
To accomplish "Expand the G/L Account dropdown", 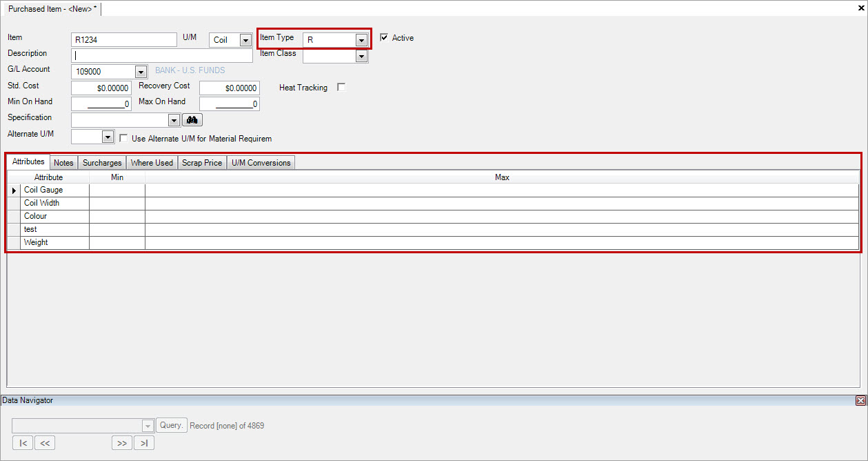I will pyautogui.click(x=141, y=72).
